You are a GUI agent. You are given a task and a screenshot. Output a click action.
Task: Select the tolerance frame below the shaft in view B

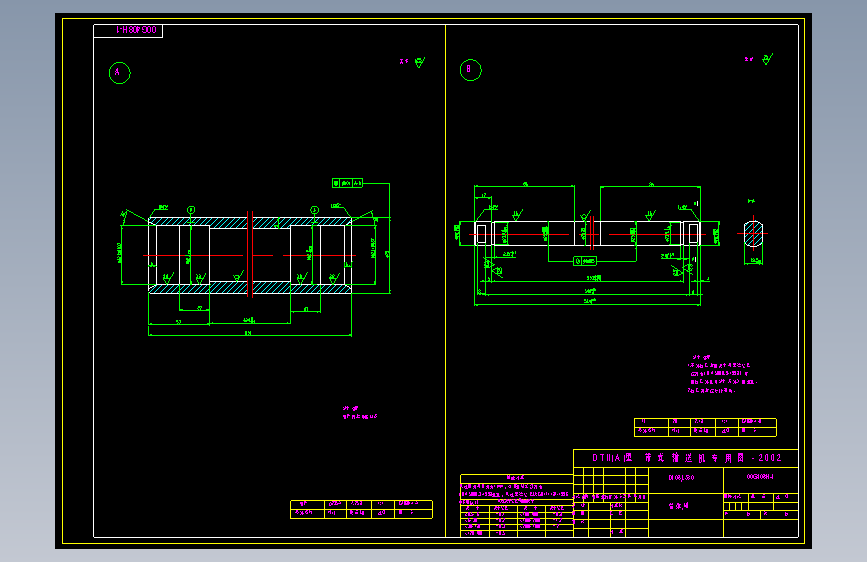pyautogui.click(x=585, y=261)
